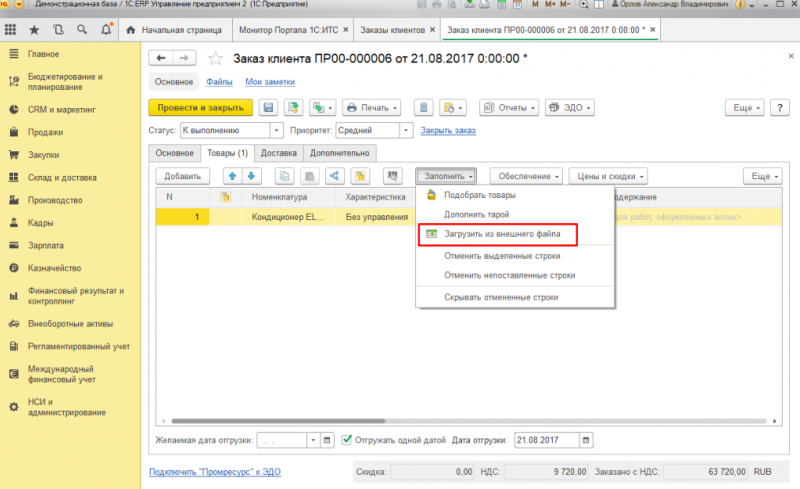Open the info icon in title bar
Screen dimensions: 800x489
pyautogui.click(x=740, y=4)
